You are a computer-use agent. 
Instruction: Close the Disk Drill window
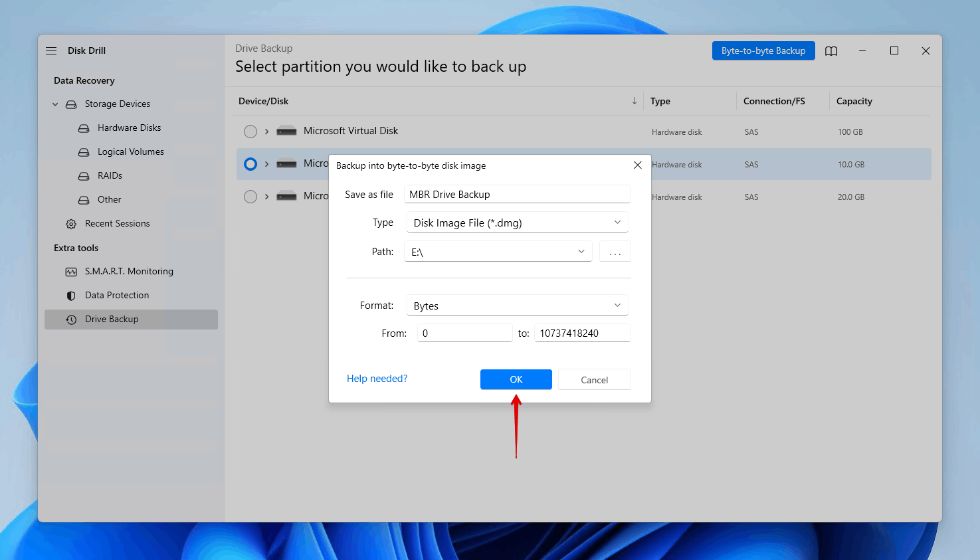click(926, 50)
